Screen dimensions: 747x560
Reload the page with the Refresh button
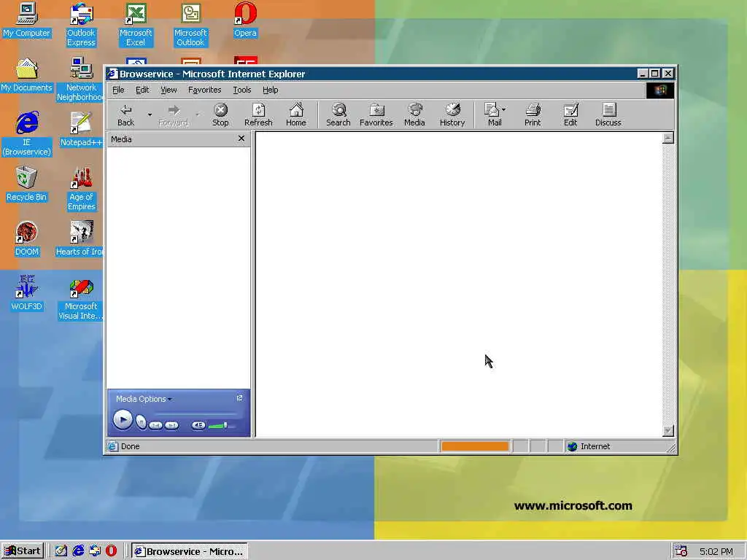click(258, 114)
